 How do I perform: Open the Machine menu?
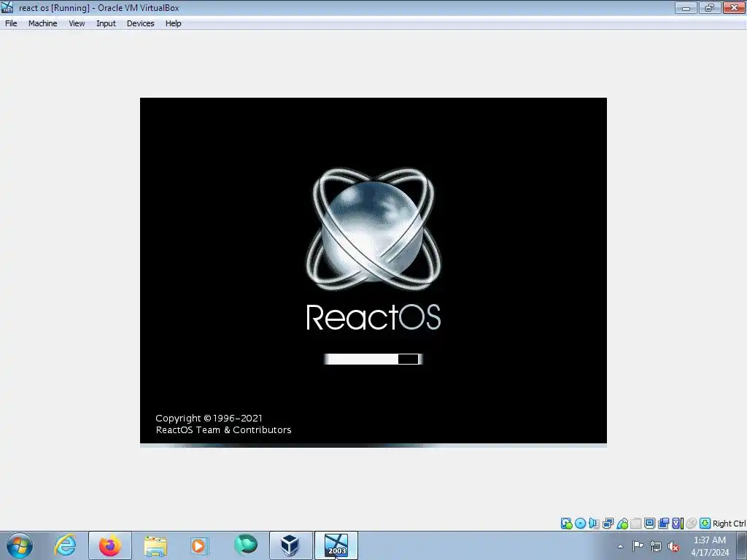[42, 23]
